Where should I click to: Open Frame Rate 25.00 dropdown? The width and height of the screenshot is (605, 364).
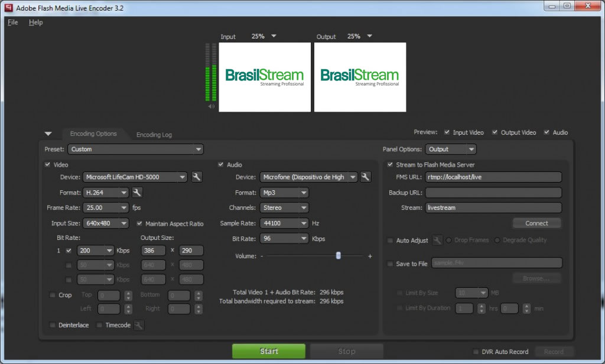pos(106,207)
